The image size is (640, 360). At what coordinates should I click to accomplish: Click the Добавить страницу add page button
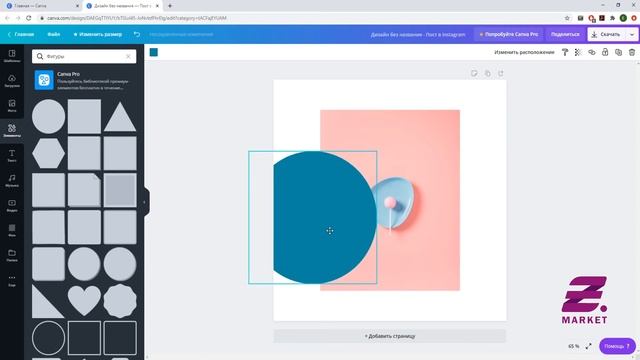point(390,336)
